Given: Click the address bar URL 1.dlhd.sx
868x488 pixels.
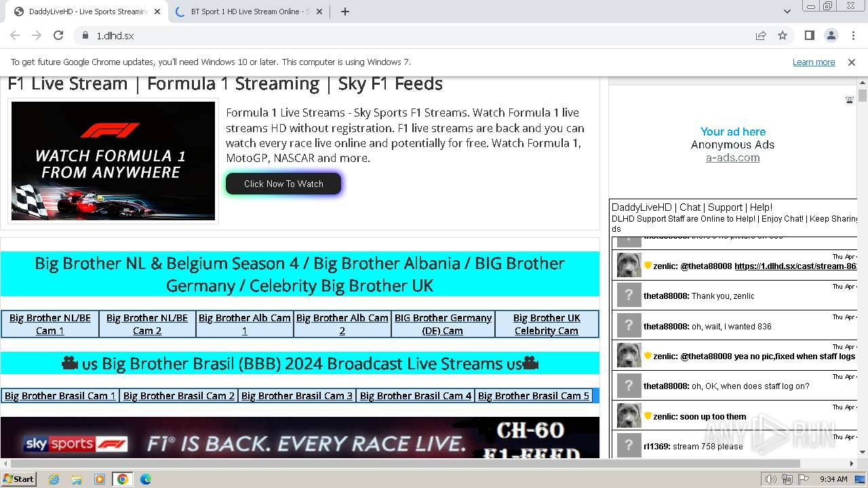Looking at the screenshot, I should pyautogui.click(x=115, y=35).
